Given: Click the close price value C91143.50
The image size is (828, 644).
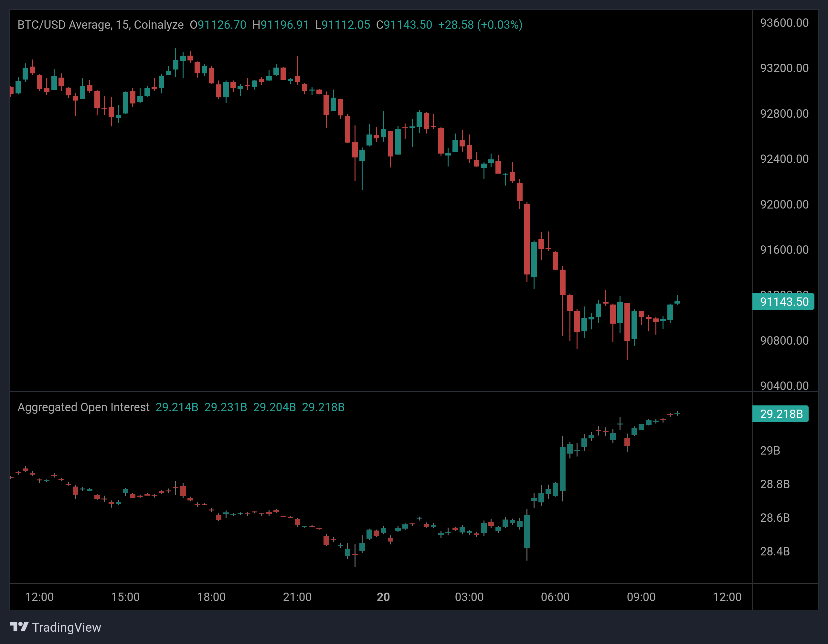Looking at the screenshot, I should point(404,25).
